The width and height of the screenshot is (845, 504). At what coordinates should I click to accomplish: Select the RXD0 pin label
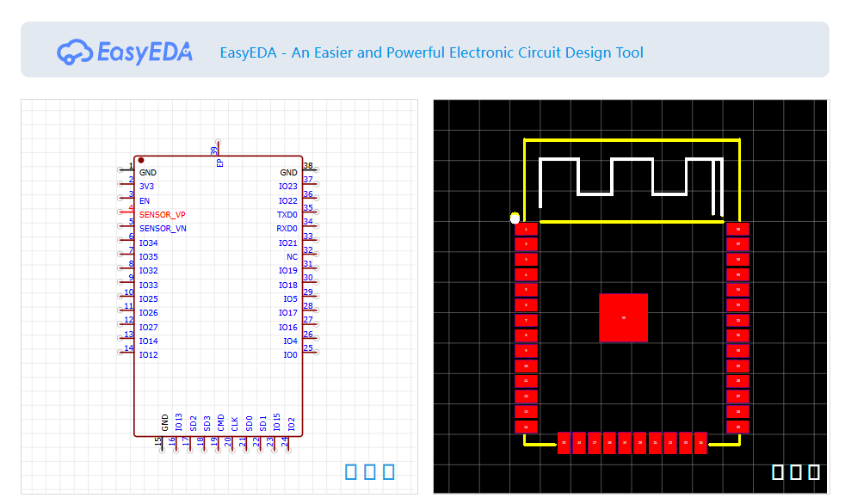click(287, 228)
